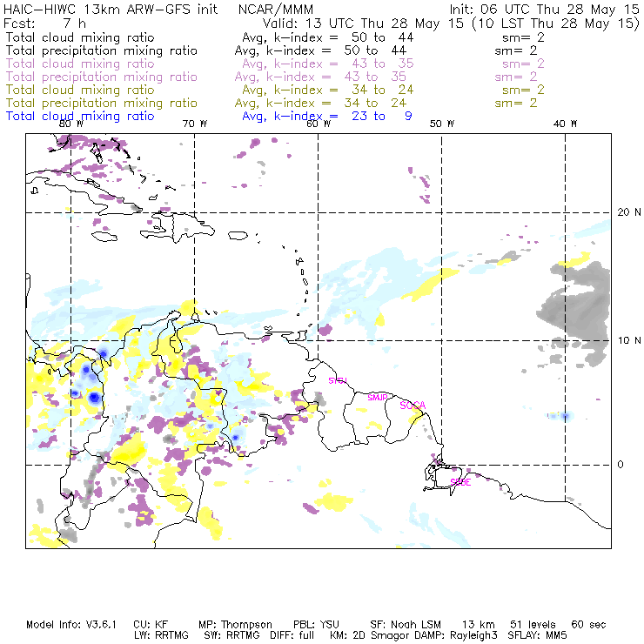Click the 'PBL: YSU' footer entry
The width and height of the screenshot is (644, 644).
pos(316,625)
